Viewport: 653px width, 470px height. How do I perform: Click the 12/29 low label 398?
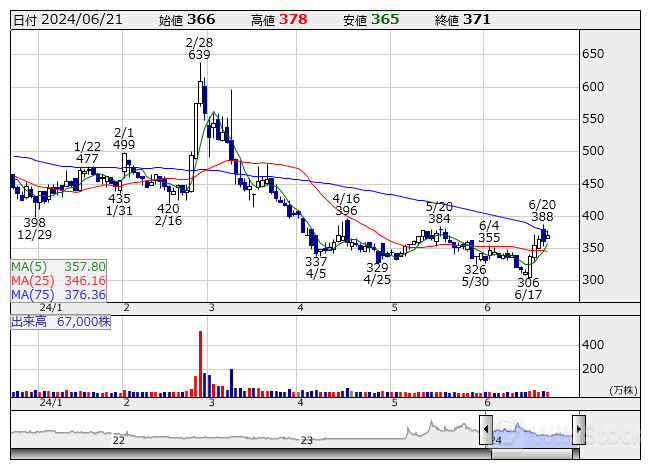[x=34, y=222]
